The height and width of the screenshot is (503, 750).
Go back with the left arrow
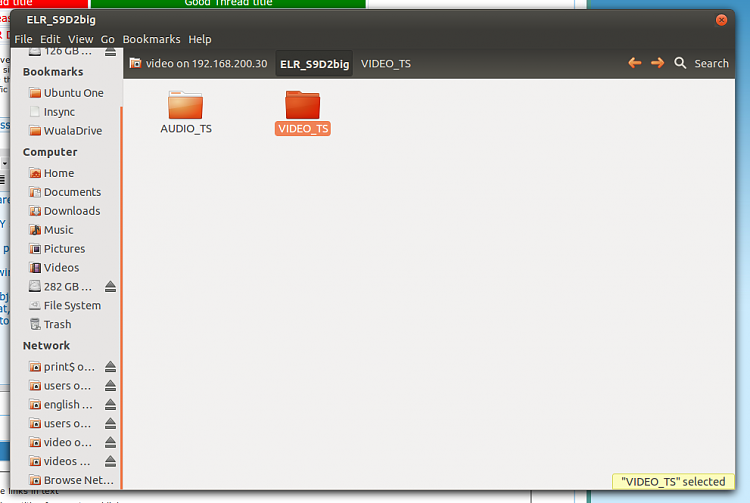(635, 63)
